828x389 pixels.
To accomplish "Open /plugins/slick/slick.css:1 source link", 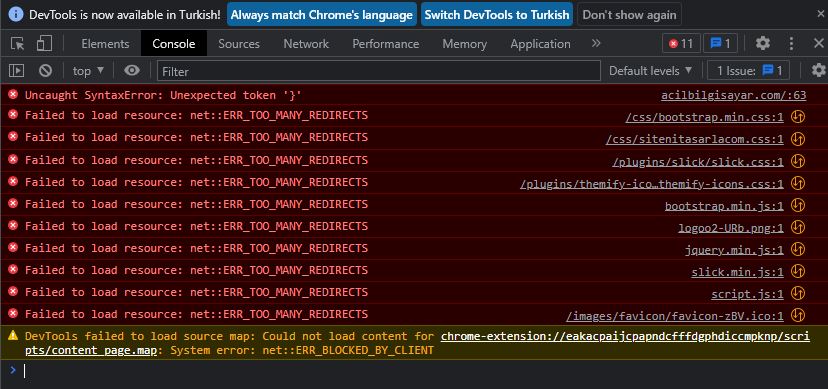I will click(x=698, y=162).
